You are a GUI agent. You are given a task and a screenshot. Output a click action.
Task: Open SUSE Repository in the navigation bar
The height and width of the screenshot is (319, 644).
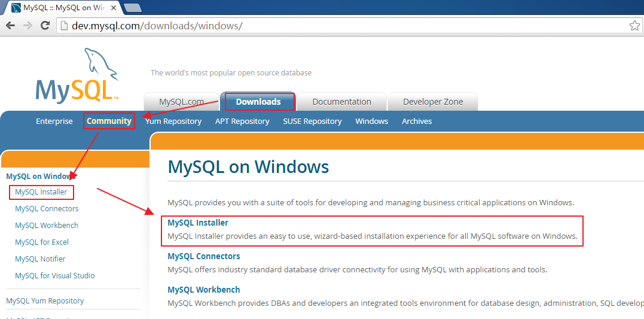312,121
